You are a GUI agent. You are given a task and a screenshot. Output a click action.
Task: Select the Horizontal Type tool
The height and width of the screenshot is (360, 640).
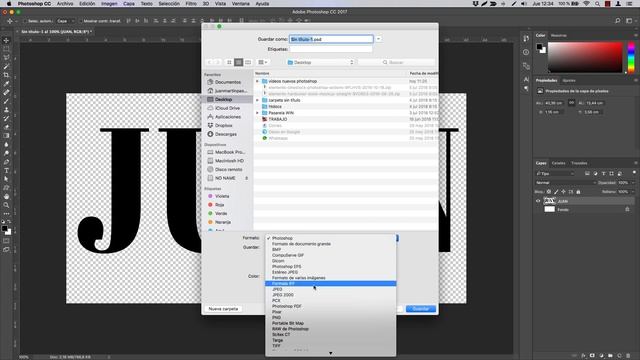tap(6, 170)
